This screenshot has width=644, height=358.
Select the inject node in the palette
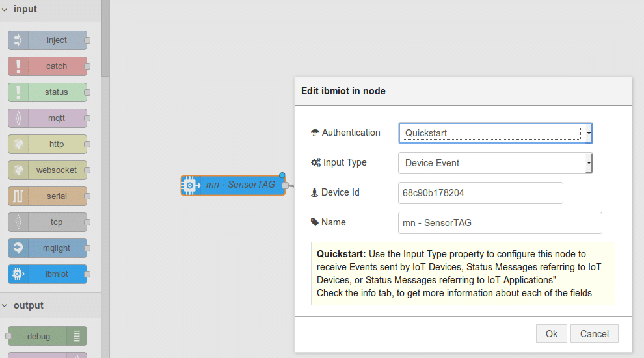[x=47, y=40]
